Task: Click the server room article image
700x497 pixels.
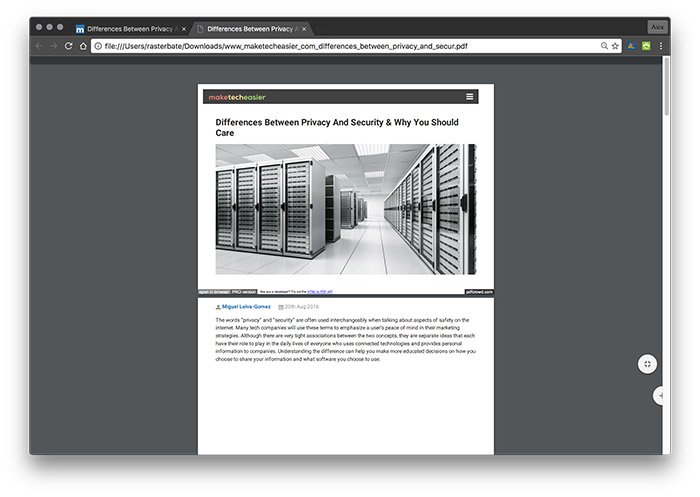Action: point(346,209)
